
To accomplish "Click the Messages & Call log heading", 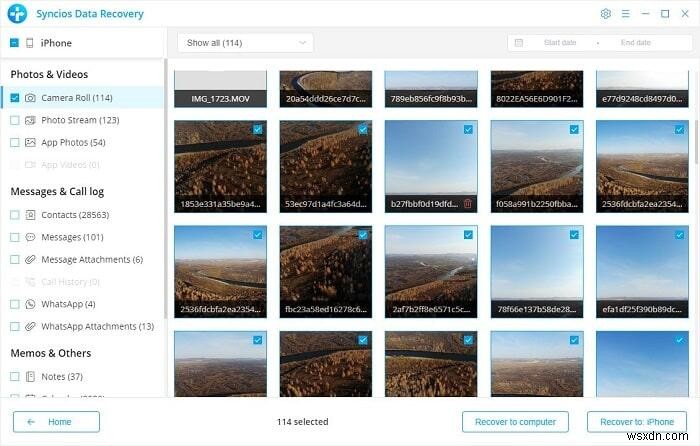I will click(57, 192).
